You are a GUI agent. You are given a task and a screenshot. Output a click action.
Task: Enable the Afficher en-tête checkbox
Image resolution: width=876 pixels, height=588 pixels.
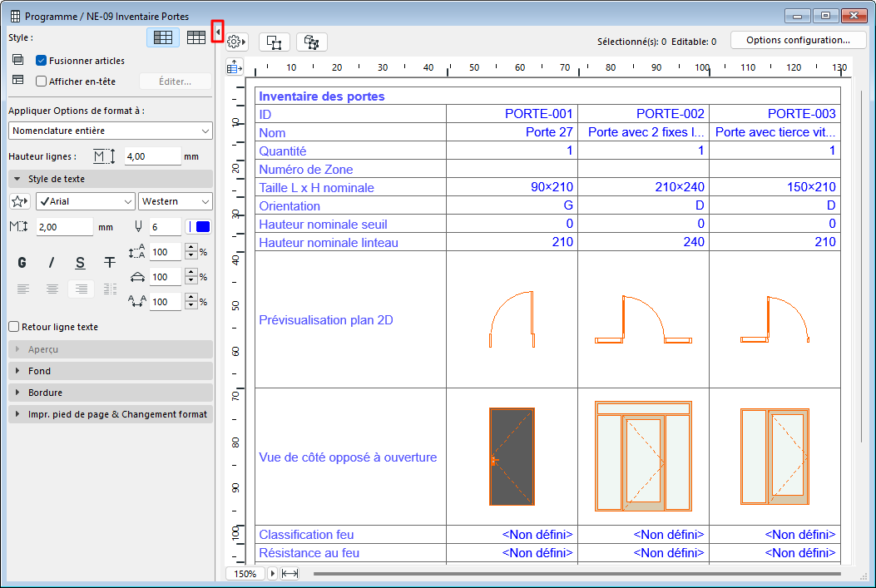(x=41, y=82)
